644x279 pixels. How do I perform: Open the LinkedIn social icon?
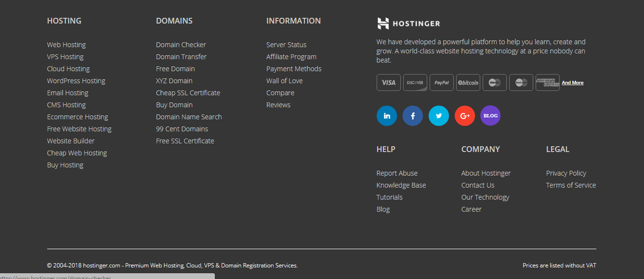387,116
